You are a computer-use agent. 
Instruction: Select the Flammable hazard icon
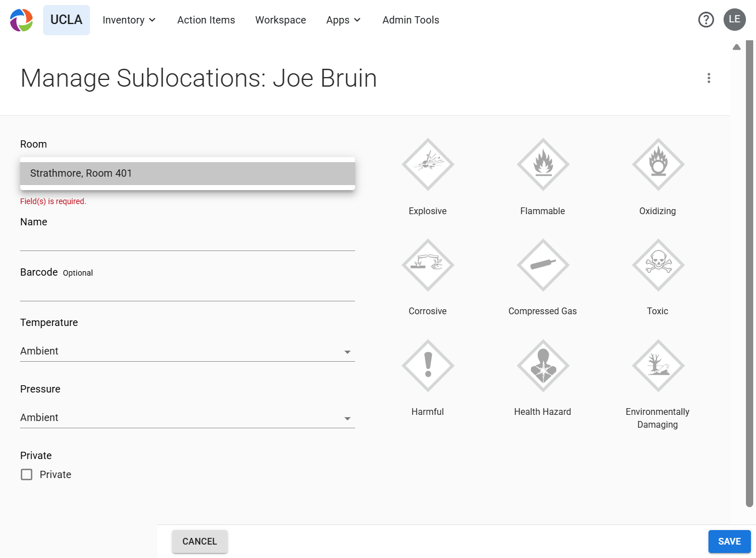(543, 164)
